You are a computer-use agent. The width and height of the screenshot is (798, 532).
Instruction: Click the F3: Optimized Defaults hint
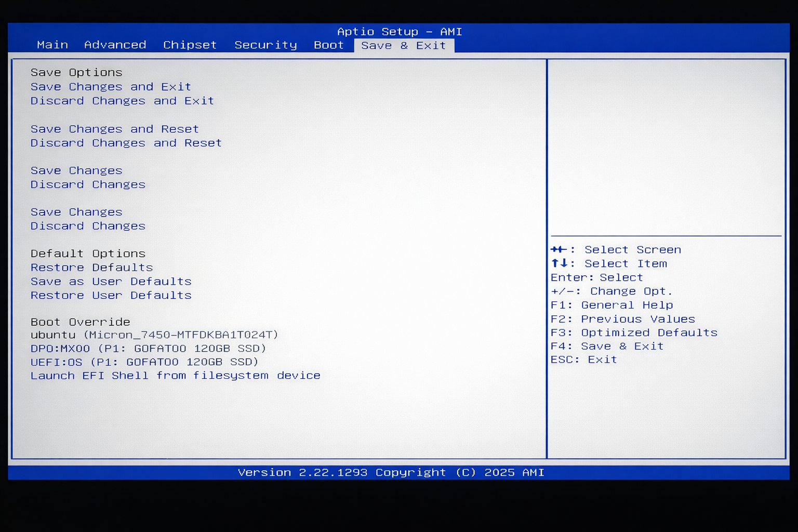point(634,333)
